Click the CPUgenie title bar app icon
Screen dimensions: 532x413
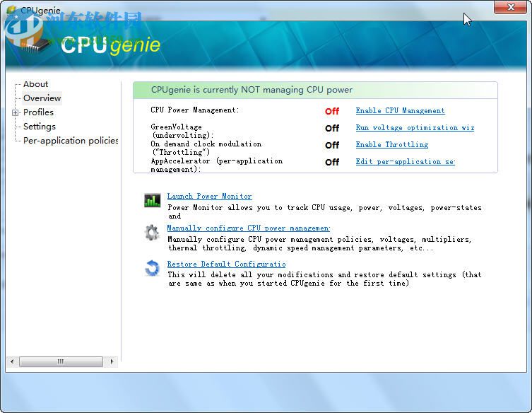point(12,10)
